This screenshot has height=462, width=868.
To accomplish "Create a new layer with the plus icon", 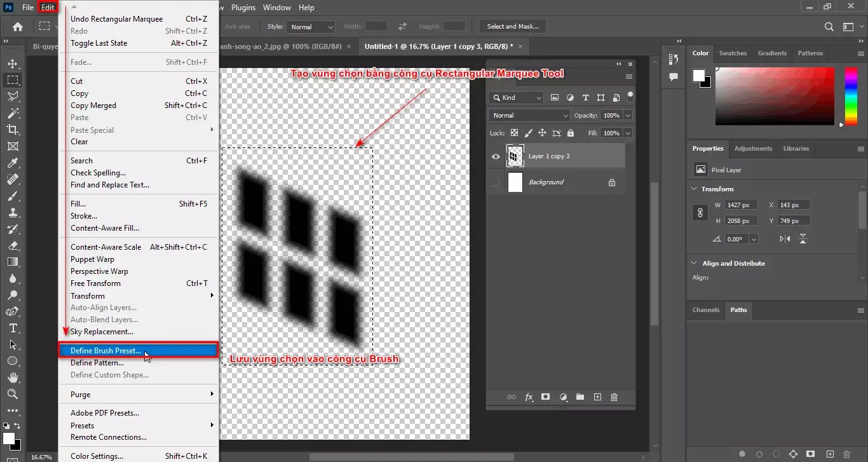I will 597,397.
